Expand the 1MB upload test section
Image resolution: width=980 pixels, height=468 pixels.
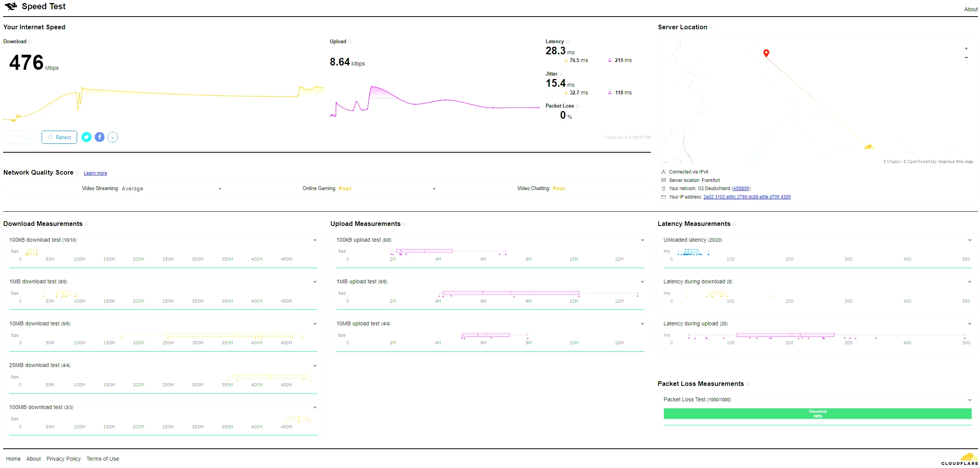pyautogui.click(x=642, y=282)
